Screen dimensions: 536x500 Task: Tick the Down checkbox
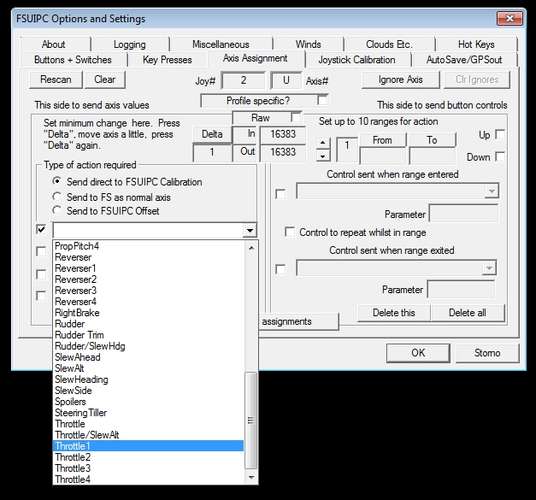(499, 157)
